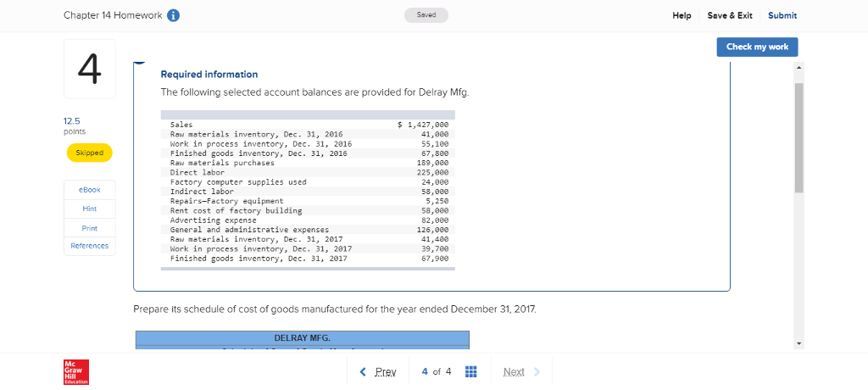Click the Sales row amount $1,427,000

(424, 125)
